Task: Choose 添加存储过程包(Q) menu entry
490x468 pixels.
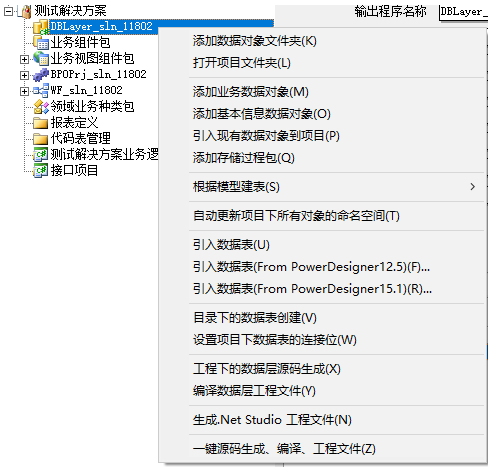Action: (x=337, y=158)
